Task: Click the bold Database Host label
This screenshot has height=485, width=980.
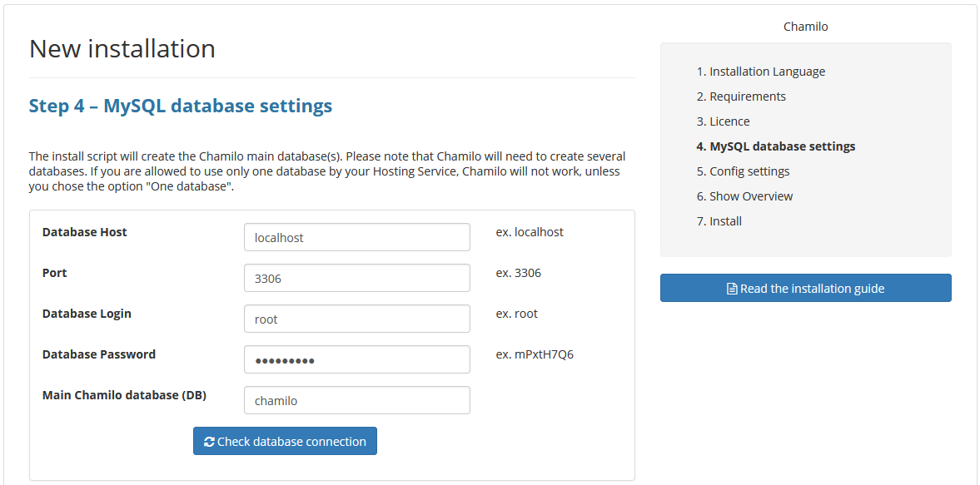Action: click(85, 232)
